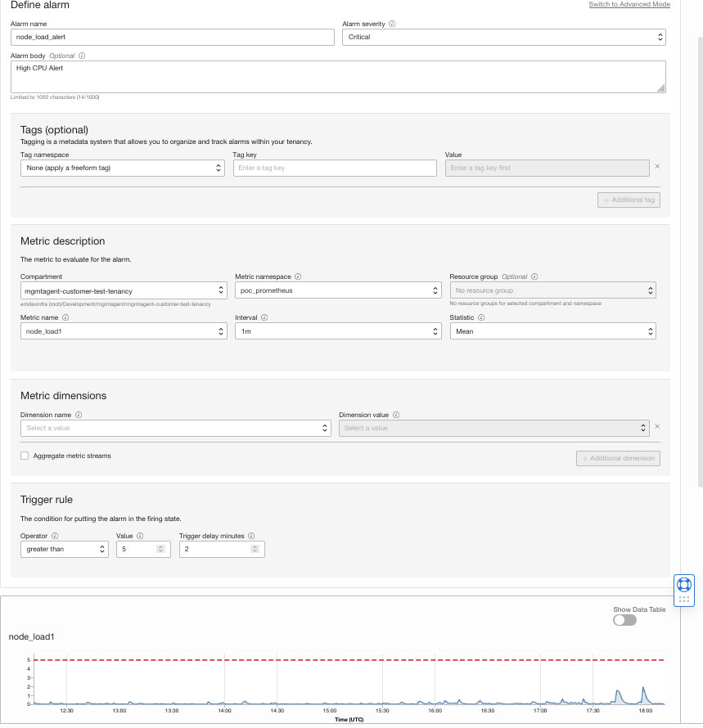Open the Alarm severity dropdown

[x=503, y=37]
